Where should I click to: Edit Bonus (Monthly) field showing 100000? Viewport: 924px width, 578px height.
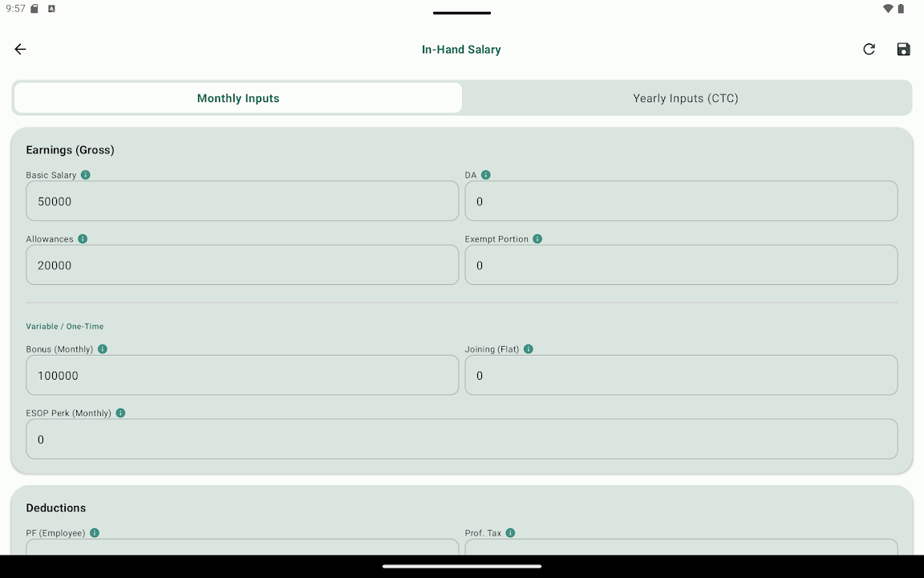click(242, 375)
